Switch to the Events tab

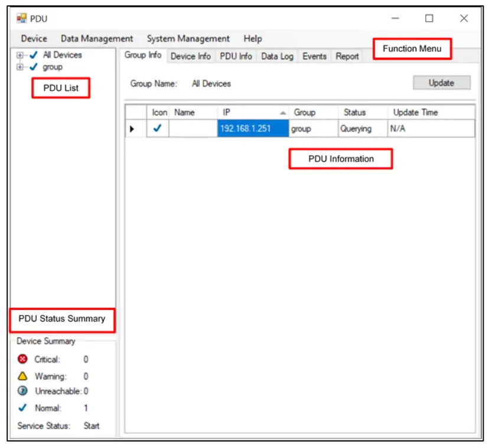click(x=314, y=57)
